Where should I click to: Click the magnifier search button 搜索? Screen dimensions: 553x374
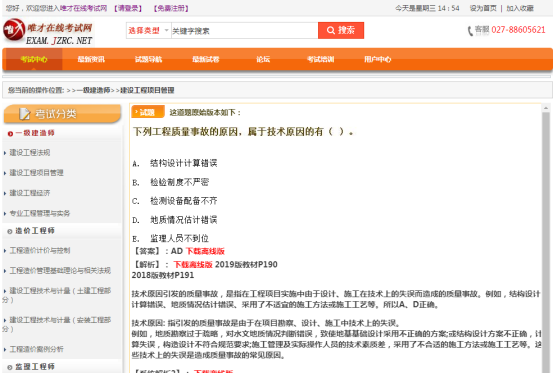[341, 30]
